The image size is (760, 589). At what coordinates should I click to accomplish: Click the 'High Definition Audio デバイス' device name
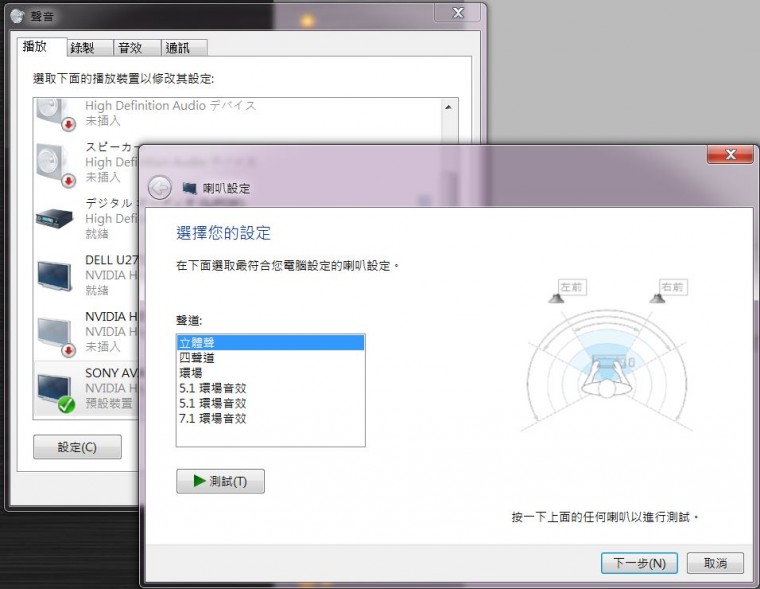pyautogui.click(x=171, y=105)
